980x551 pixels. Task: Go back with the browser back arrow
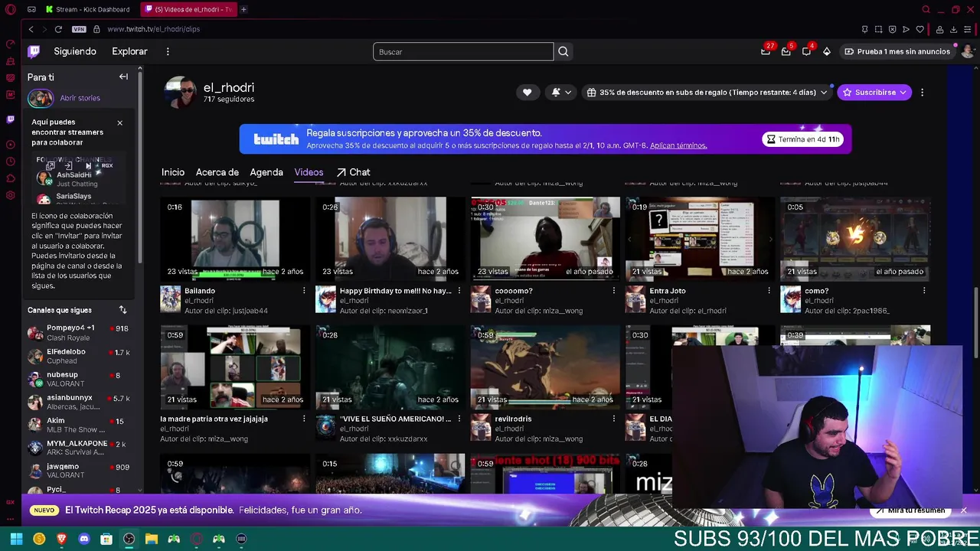pyautogui.click(x=31, y=29)
